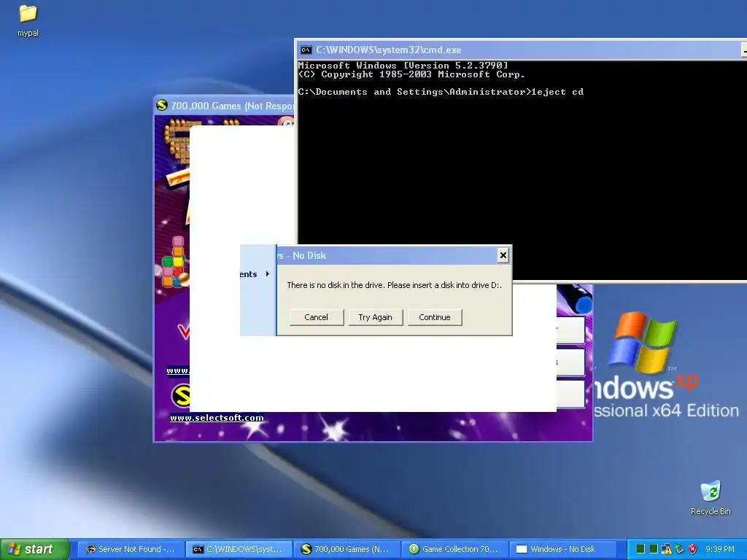The height and width of the screenshot is (560, 747).
Task: Open the Start menu
Action: tap(35, 549)
